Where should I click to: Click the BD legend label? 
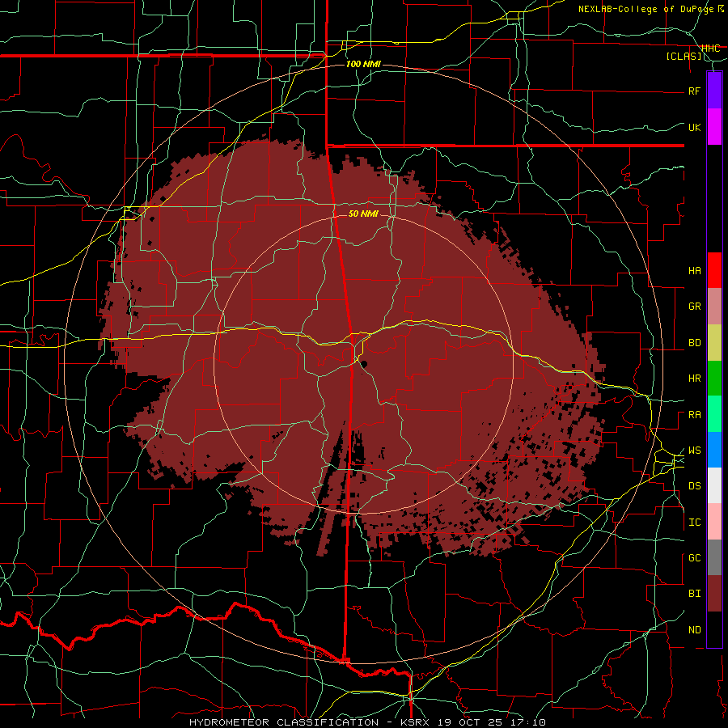coord(695,343)
